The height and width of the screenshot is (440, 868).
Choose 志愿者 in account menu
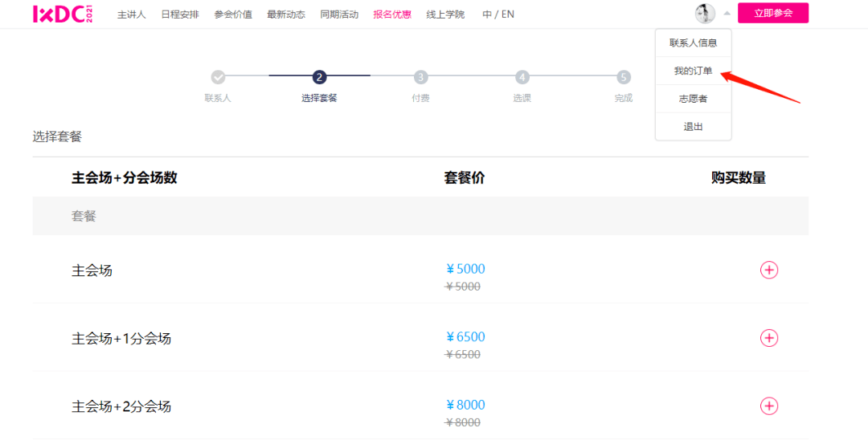coord(693,99)
